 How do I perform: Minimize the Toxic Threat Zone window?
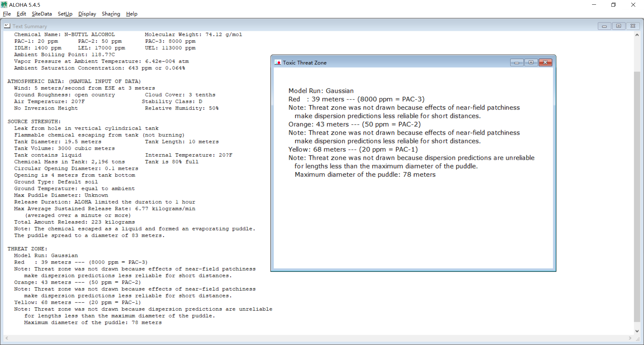[517, 62]
